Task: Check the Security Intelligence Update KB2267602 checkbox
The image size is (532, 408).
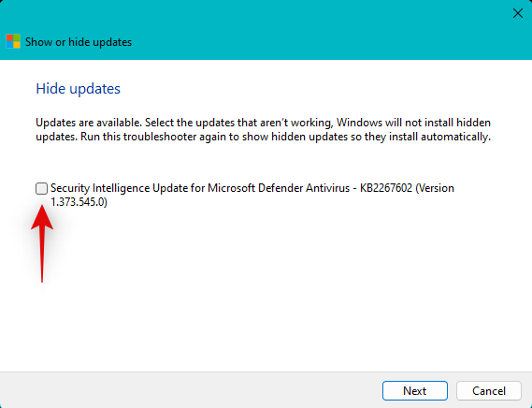Action: (41, 188)
